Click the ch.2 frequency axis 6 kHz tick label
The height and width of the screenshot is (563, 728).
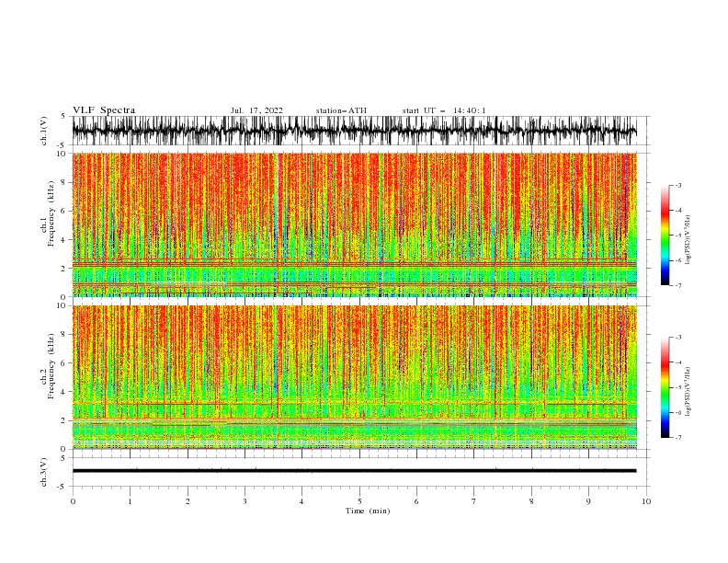pos(63,363)
